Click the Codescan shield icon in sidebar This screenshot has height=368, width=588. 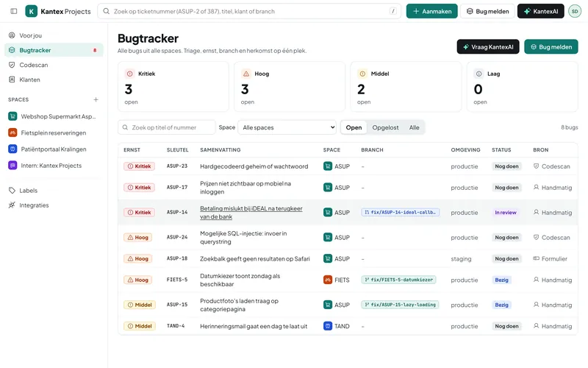pyautogui.click(x=12, y=65)
